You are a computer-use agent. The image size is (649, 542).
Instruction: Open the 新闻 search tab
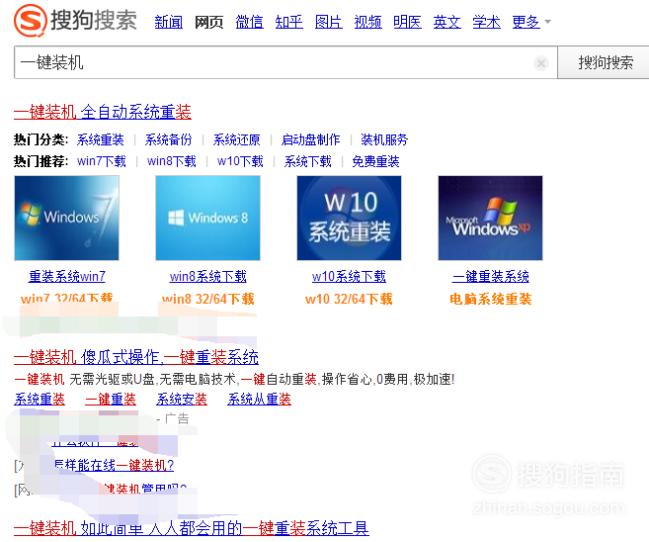168,22
